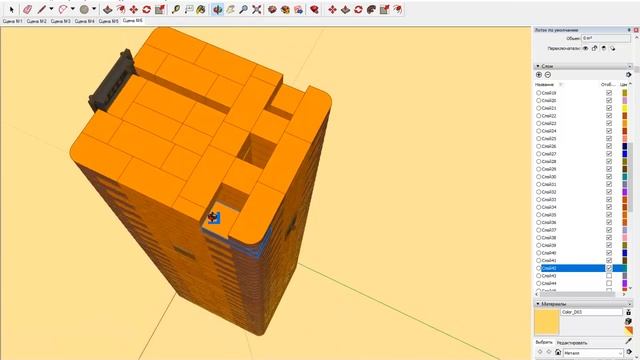This screenshot has height=360, width=640.
Task: Switch to Сцена №4 tab
Action: point(84,21)
